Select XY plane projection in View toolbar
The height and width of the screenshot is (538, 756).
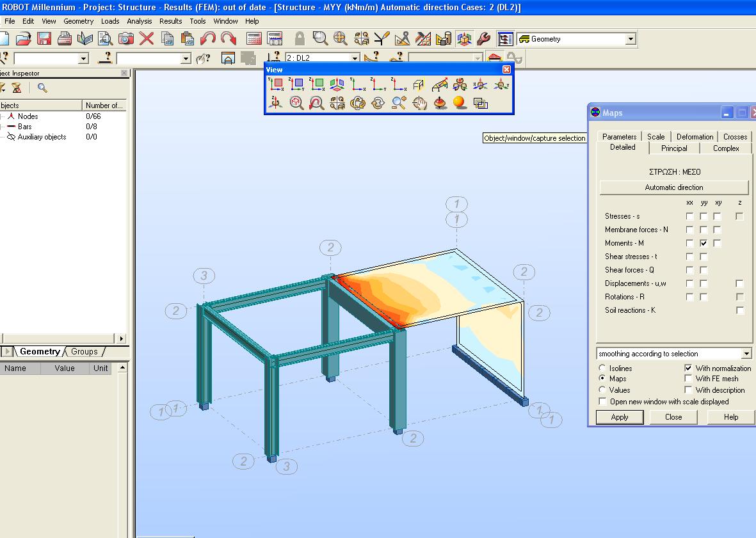pyautogui.click(x=277, y=85)
